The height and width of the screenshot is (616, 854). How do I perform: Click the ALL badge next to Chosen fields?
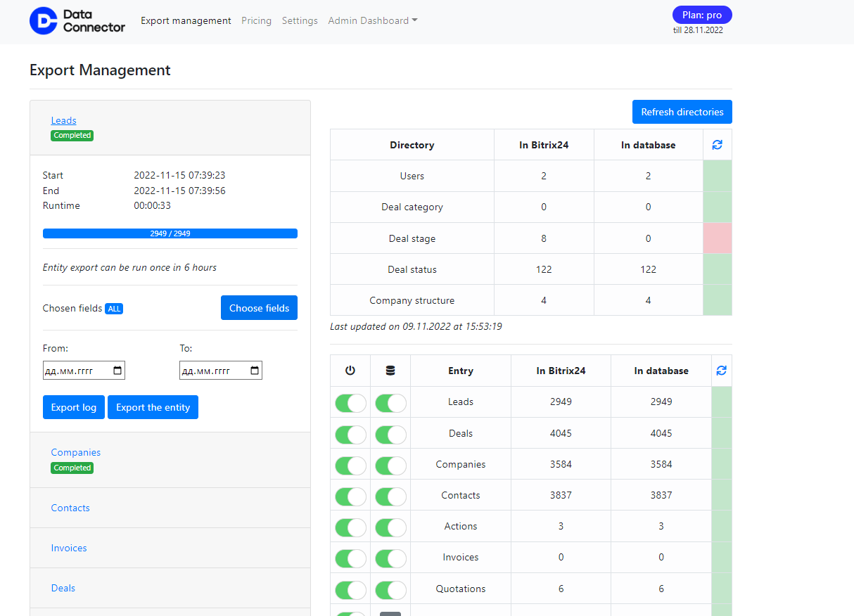[114, 309]
